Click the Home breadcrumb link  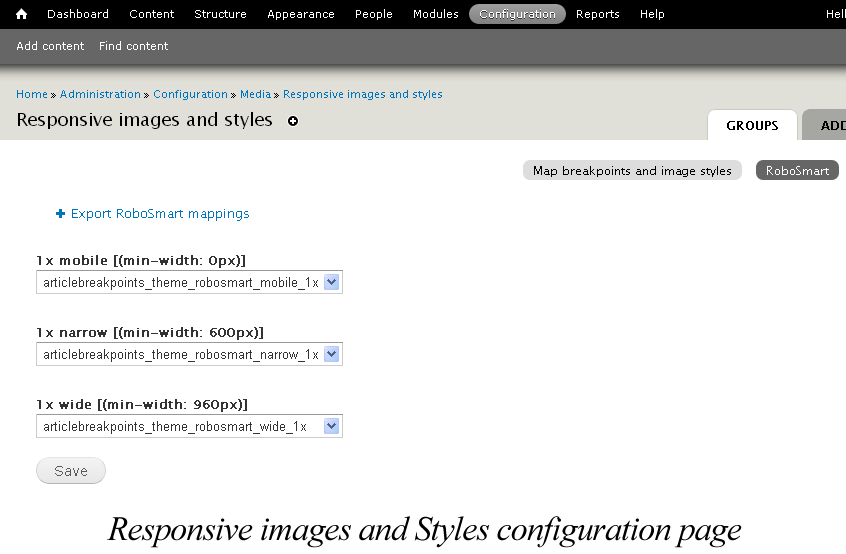point(32,94)
